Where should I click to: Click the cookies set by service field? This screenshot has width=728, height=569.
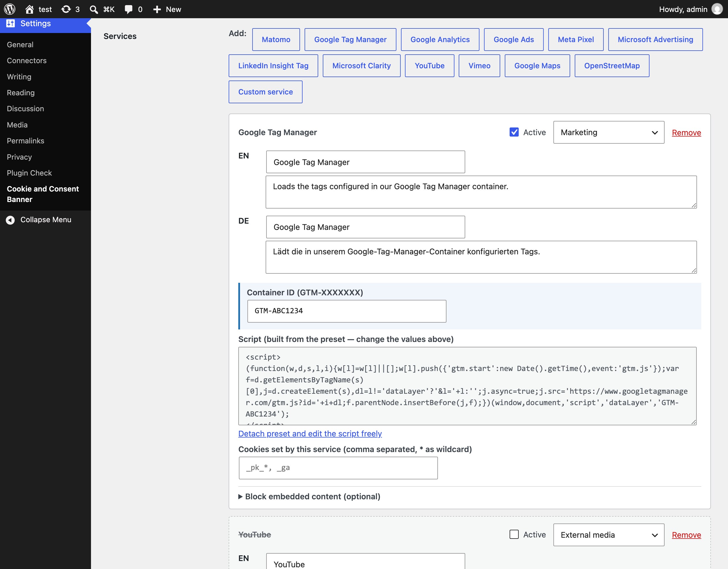pyautogui.click(x=338, y=468)
